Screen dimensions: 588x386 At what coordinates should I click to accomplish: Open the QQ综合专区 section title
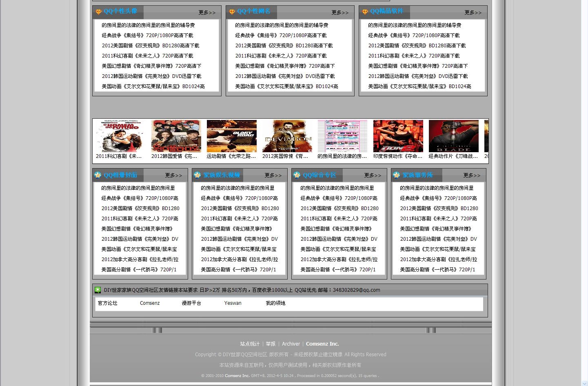320,175
